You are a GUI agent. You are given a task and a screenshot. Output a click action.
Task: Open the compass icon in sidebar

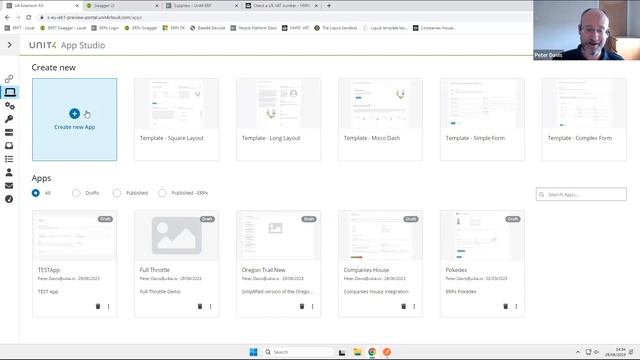coord(9,199)
